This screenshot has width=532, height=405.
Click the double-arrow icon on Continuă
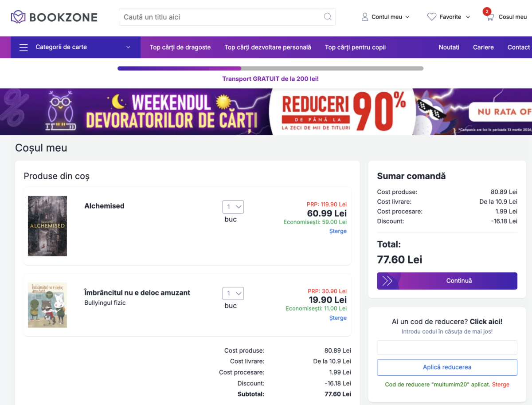[387, 281]
